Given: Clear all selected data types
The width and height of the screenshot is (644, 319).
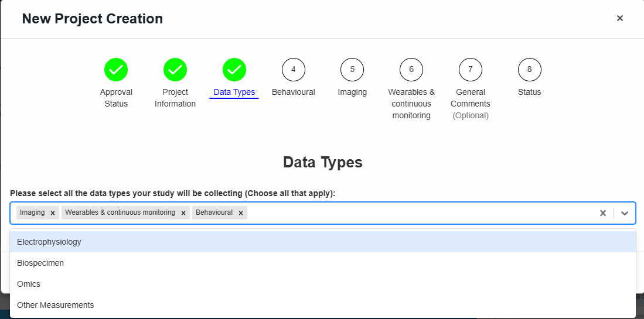Looking at the screenshot, I should 602,213.
